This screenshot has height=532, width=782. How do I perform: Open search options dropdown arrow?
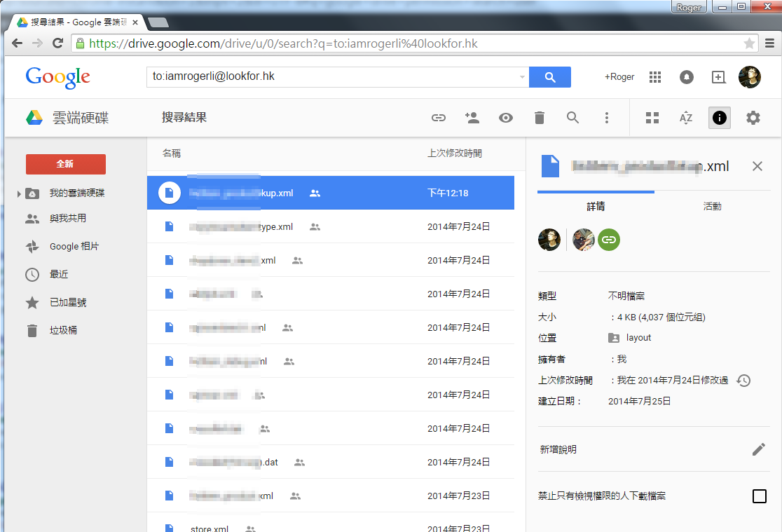coord(522,77)
